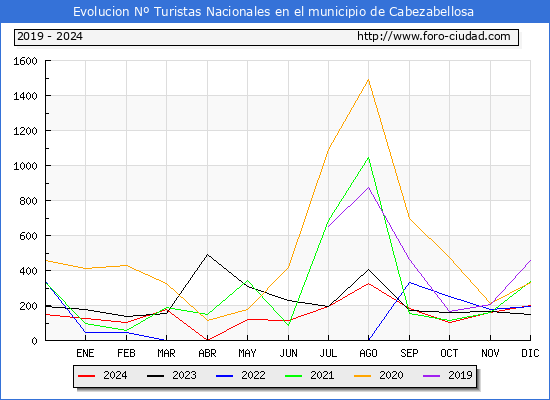Select the 2020 legend label
Screen dimensions: 550x400
click(x=391, y=375)
